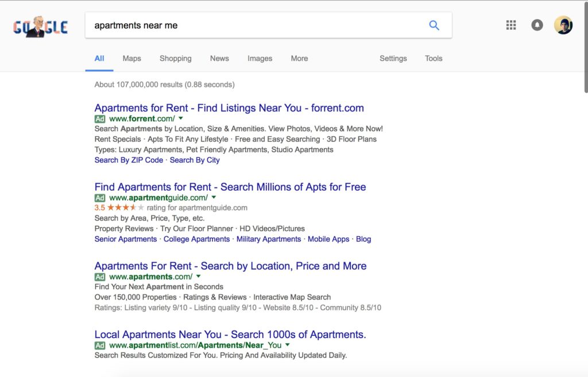Click the 3.5 star rating for apartmentguide.com
Screen dimensions: 588x377
click(x=119, y=207)
